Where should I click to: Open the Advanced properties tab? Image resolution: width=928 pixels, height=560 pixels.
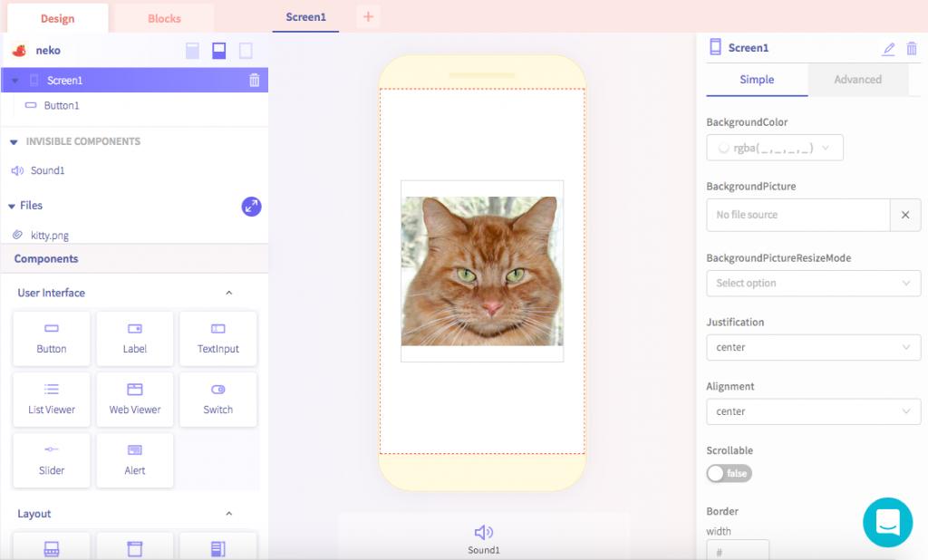point(857,80)
